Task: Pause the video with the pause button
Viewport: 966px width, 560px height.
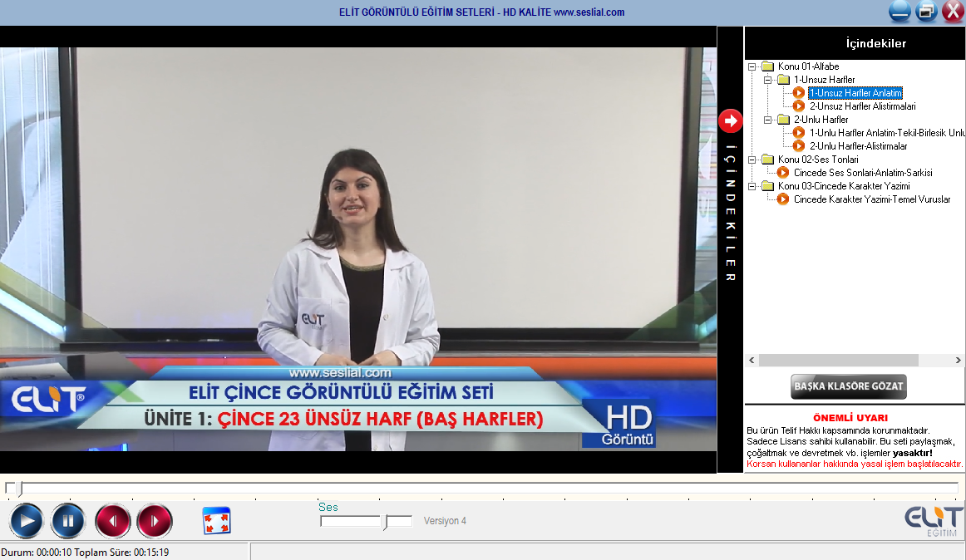Action: point(68,521)
